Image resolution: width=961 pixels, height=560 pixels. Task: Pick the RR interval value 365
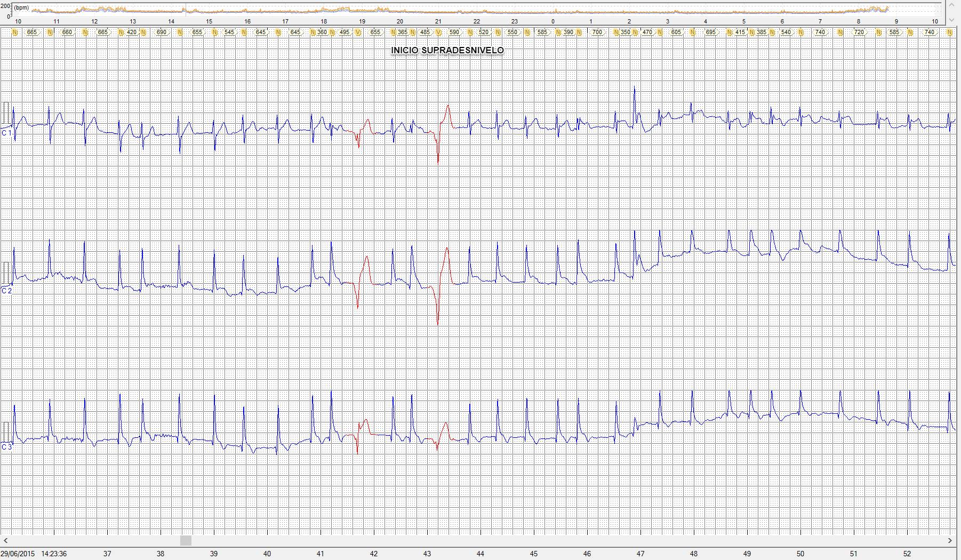click(403, 32)
